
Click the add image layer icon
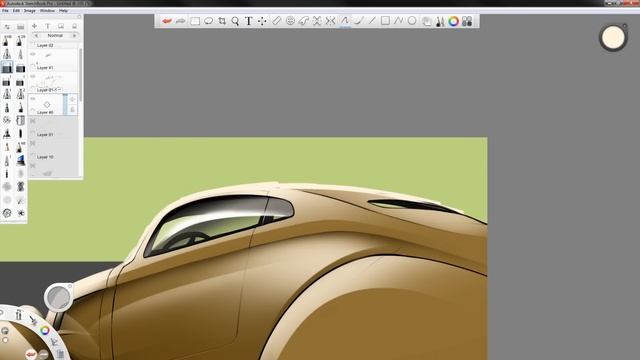coord(61,26)
